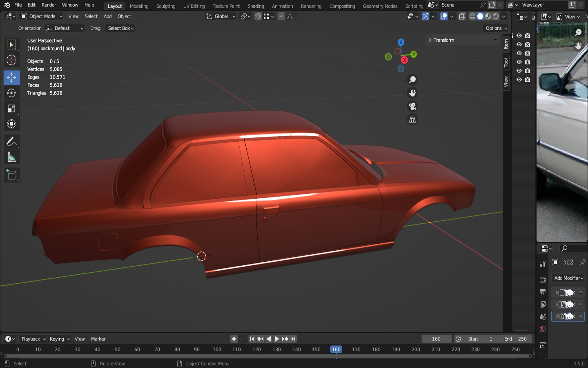
Task: Choose the Scale tool
Action: (11, 109)
